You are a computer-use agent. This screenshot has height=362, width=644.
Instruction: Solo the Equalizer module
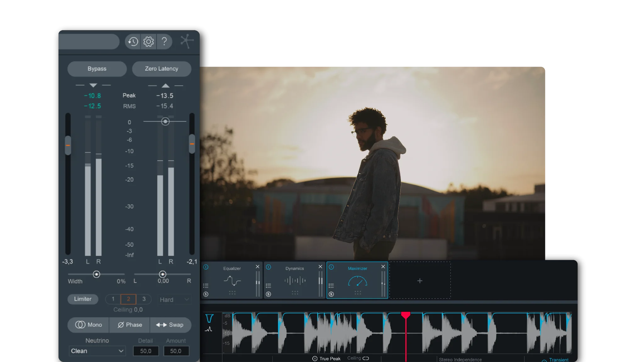[206, 294]
